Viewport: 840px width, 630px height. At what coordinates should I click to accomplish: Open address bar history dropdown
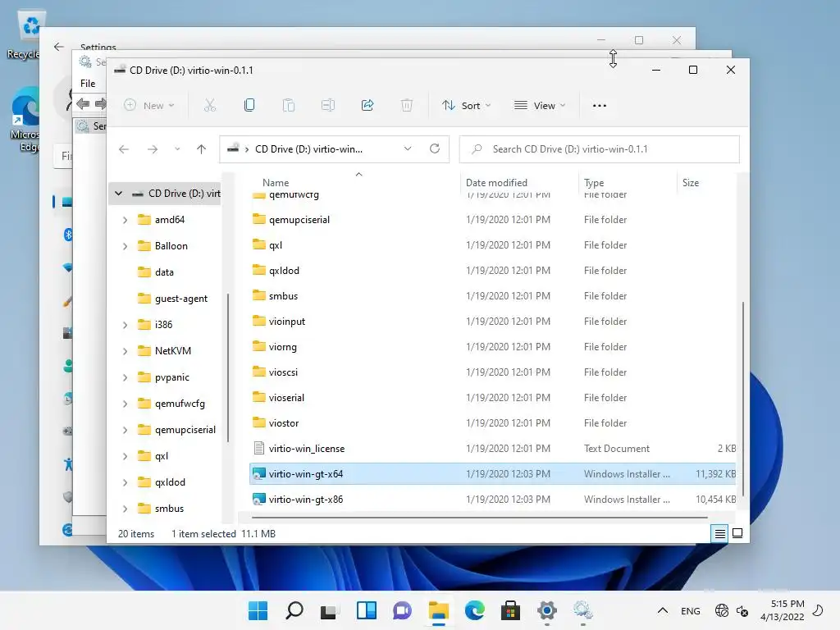click(408, 149)
